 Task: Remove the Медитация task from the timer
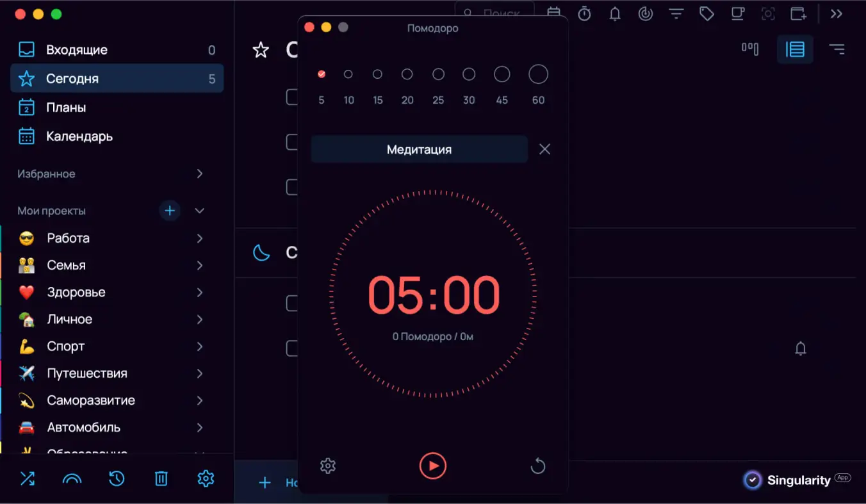tap(544, 149)
